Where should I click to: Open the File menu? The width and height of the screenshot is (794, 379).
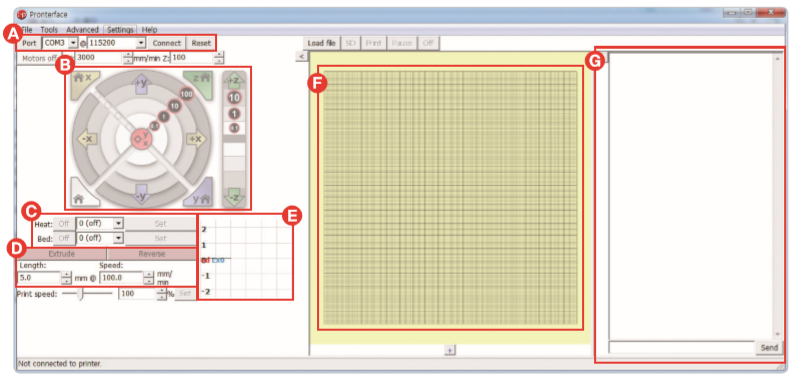[27, 30]
